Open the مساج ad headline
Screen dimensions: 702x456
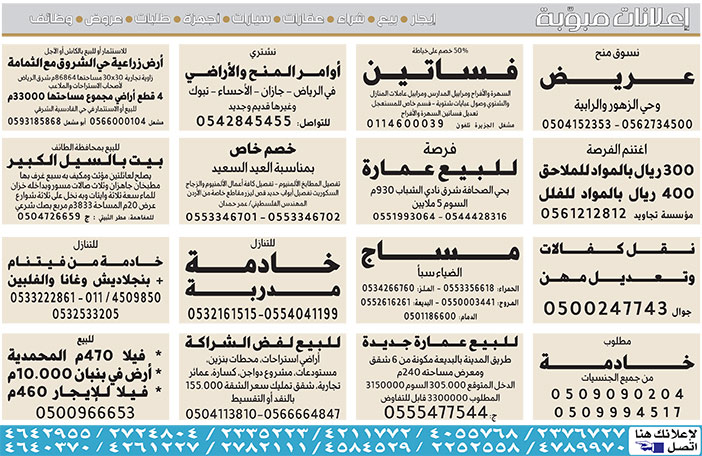click(440, 254)
